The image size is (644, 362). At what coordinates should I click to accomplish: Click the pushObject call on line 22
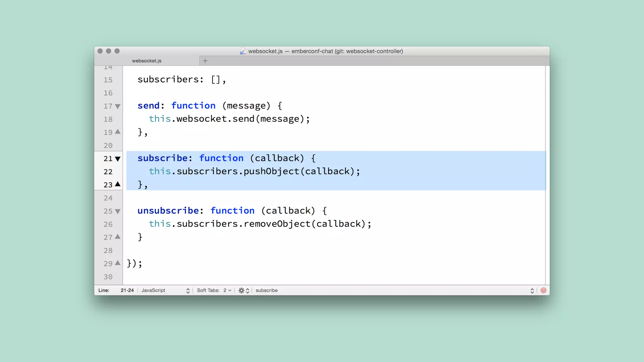pos(271,171)
